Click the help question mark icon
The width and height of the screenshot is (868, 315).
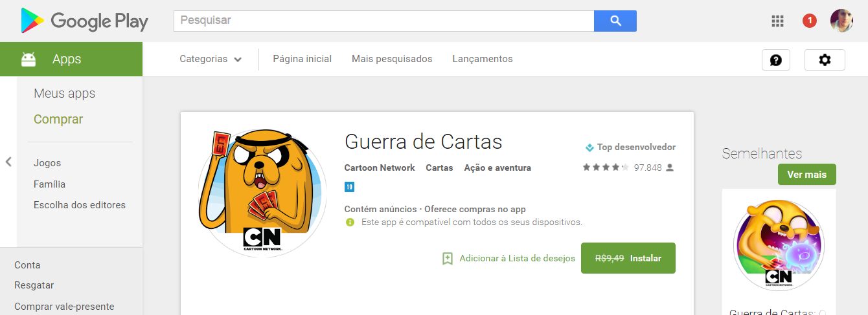coord(776,60)
